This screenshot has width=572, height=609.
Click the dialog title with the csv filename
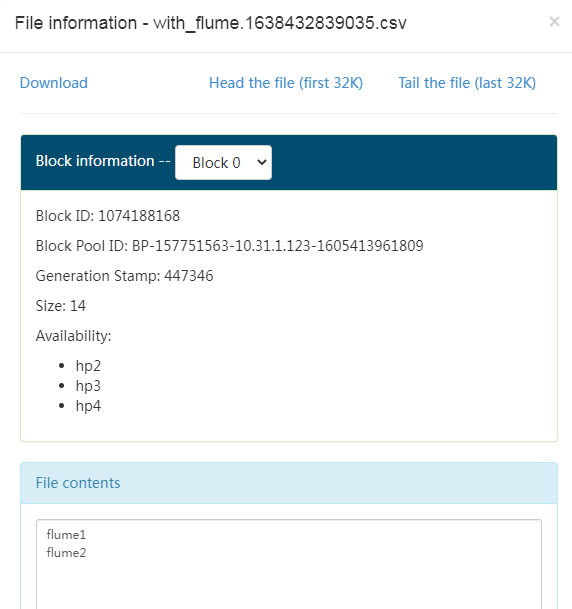[211, 23]
